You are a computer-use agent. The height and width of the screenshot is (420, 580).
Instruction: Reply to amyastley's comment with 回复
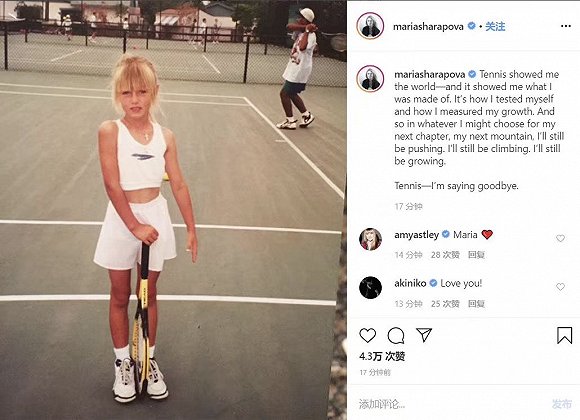pyautogui.click(x=476, y=255)
